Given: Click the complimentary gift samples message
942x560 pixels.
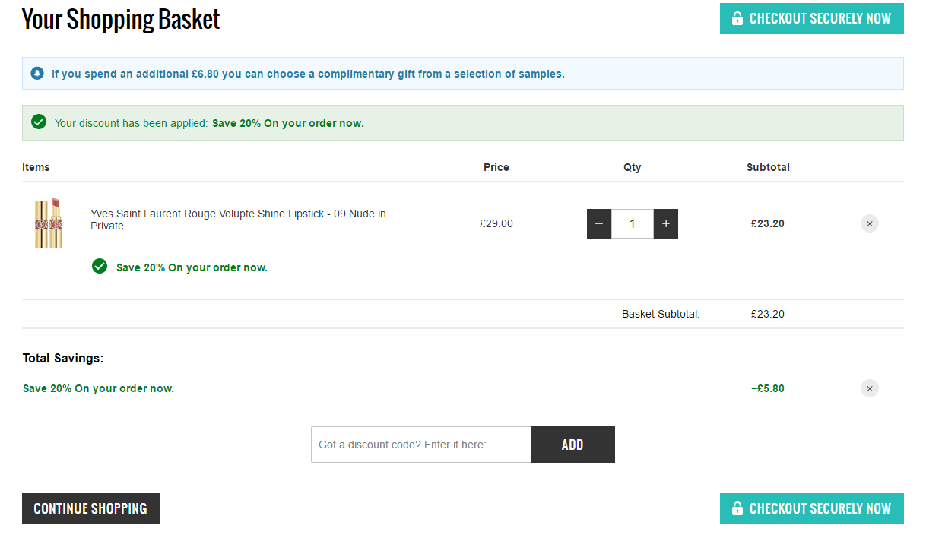Looking at the screenshot, I should pyautogui.click(x=308, y=74).
